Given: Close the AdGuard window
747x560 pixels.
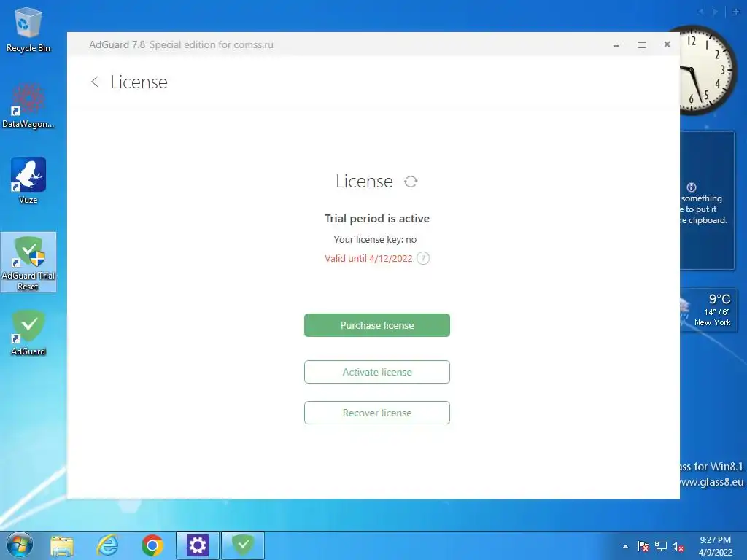Looking at the screenshot, I should point(667,44).
